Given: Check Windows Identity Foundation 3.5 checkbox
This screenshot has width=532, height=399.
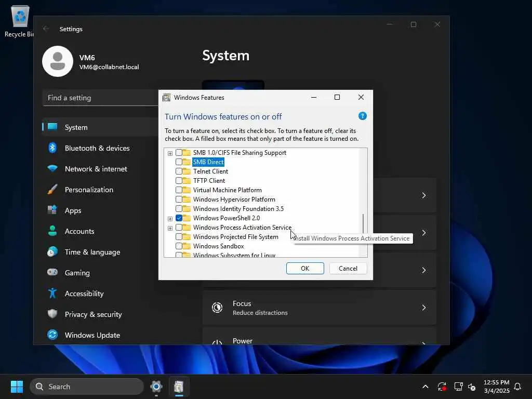Looking at the screenshot, I should 179,209.
